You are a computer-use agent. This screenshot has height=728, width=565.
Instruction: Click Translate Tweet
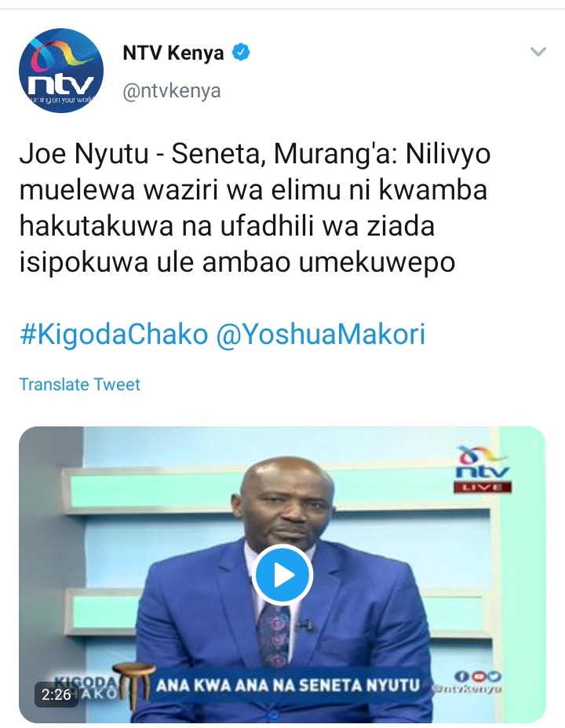point(79,385)
